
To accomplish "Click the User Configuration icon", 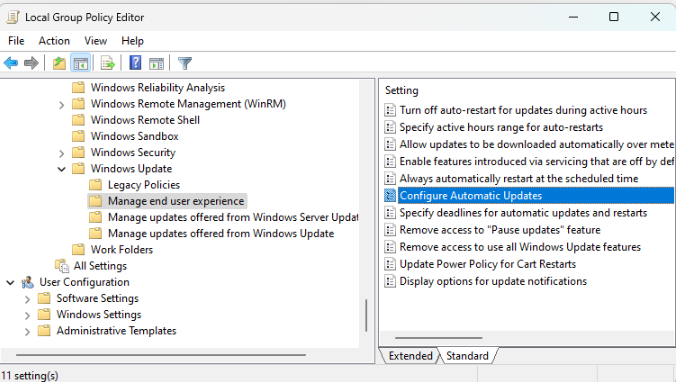I will click(x=28, y=282).
